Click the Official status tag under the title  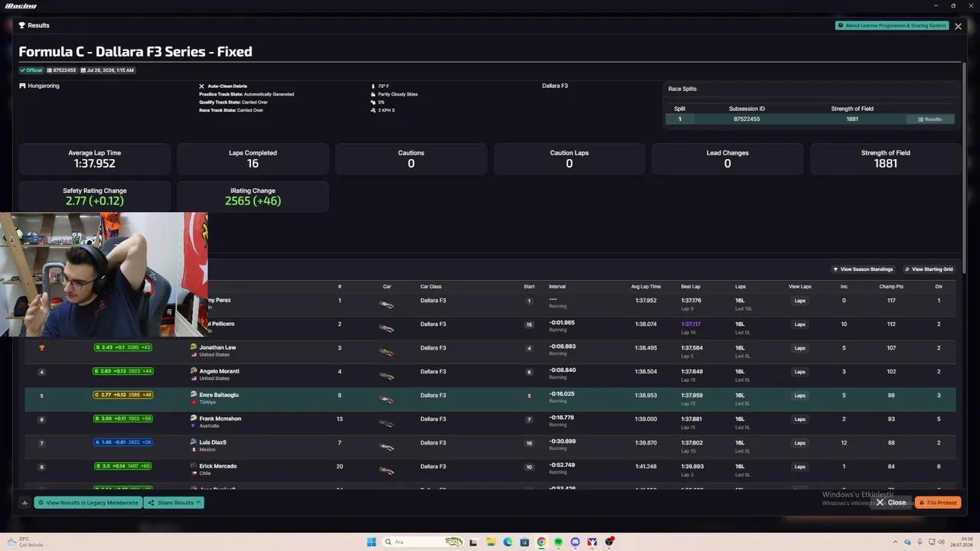click(x=31, y=70)
